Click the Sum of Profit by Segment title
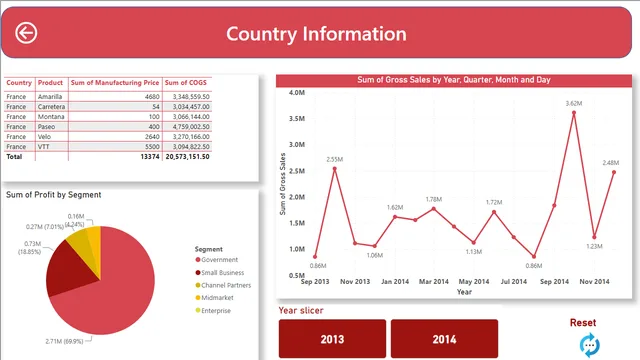The width and height of the screenshot is (640, 360). pyautogui.click(x=53, y=195)
